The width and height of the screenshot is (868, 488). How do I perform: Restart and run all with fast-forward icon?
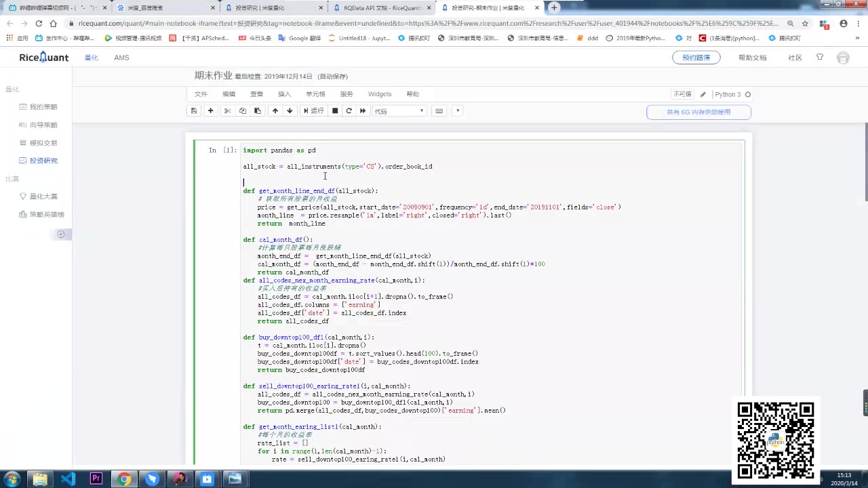click(x=363, y=110)
